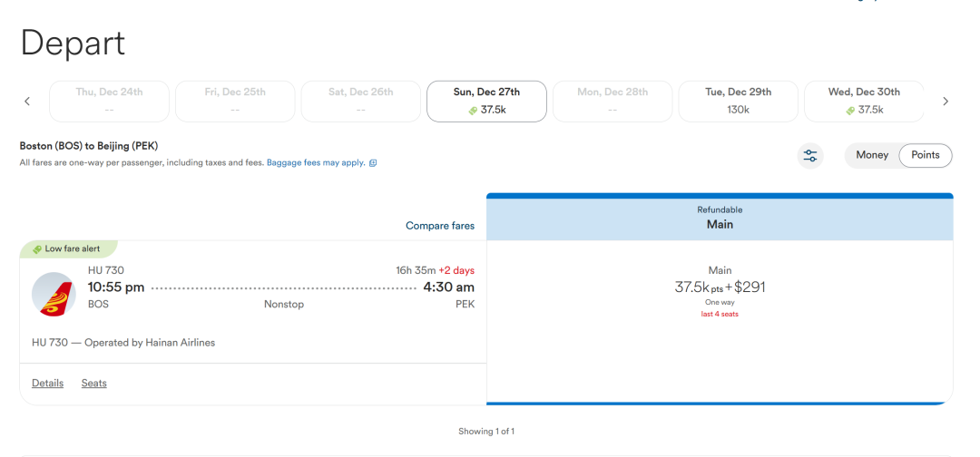The image size is (980, 457).
Task: Expand flight Details for HU 730
Action: coord(47,384)
